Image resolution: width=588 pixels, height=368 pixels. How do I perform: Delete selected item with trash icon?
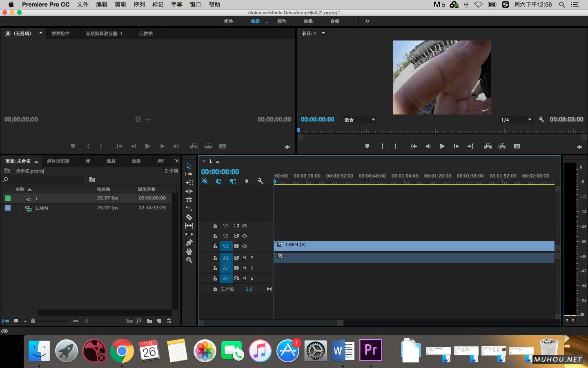[x=169, y=321]
